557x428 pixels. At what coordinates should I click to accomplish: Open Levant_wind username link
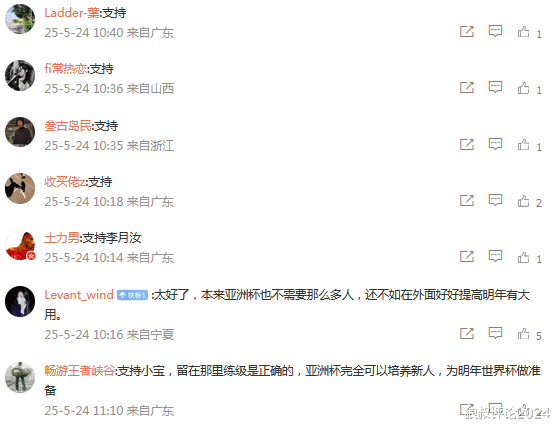[x=79, y=295]
